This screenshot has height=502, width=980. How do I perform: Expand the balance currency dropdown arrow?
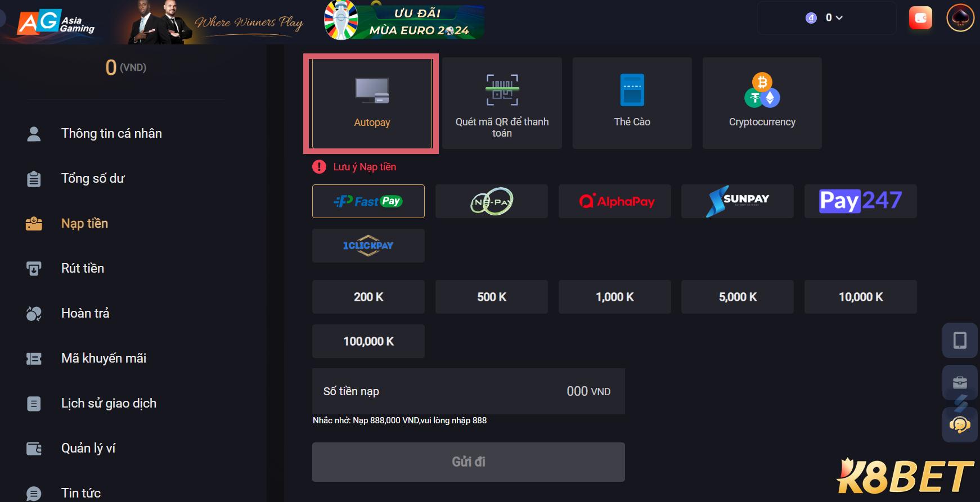point(839,18)
